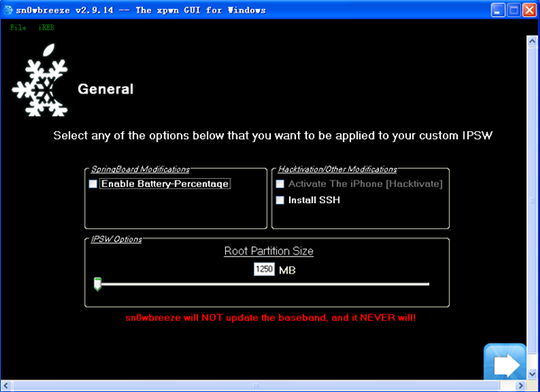Click the sn0wbreeze title bar app icon

[8, 11]
